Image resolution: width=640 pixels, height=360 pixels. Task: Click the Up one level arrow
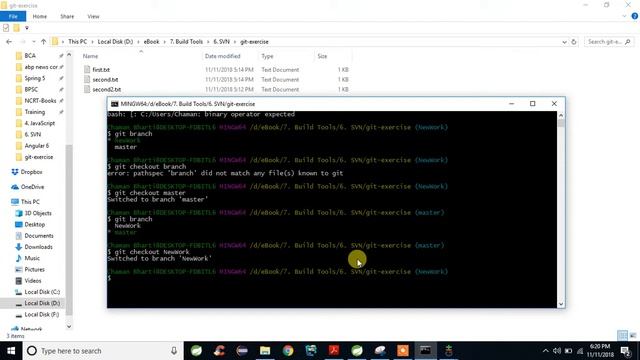click(43, 42)
